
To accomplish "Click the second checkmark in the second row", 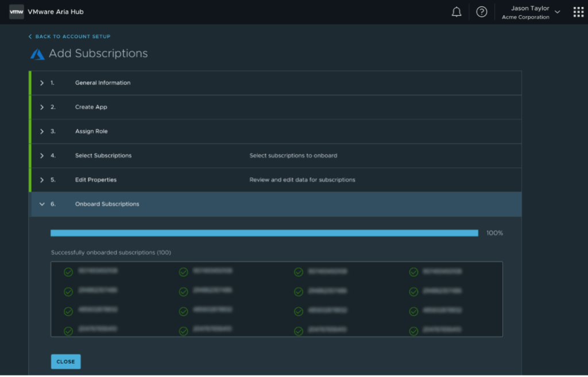I will 184,292.
